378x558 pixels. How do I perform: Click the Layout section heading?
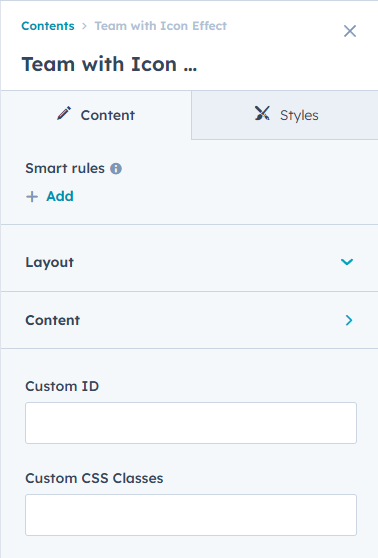click(x=49, y=262)
